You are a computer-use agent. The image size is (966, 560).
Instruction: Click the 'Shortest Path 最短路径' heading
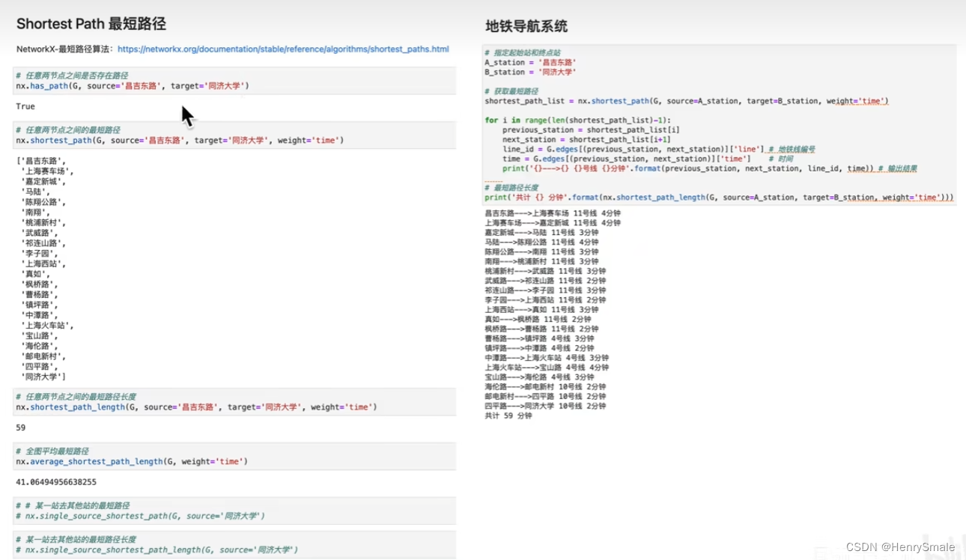tap(91, 24)
